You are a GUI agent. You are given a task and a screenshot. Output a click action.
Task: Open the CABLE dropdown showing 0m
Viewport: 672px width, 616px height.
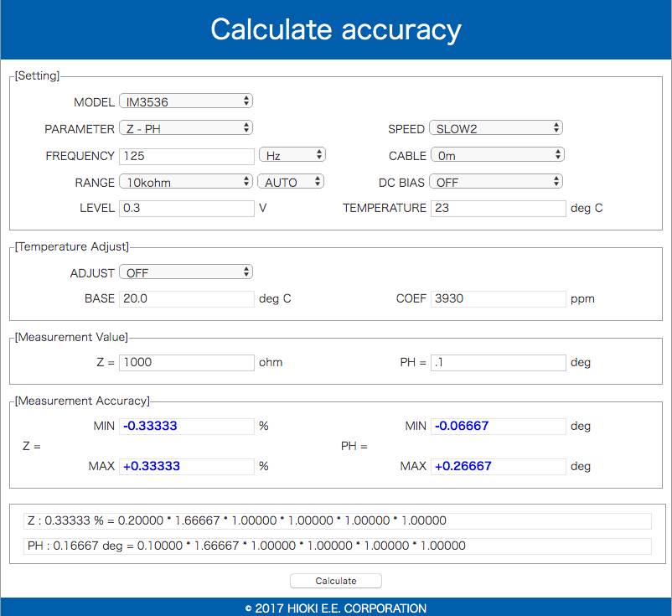tap(497, 155)
